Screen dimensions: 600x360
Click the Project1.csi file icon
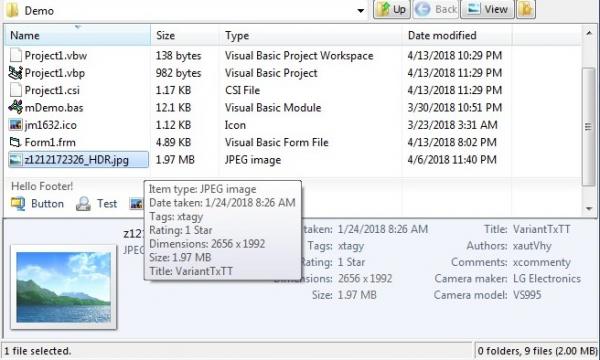[x=16, y=90]
